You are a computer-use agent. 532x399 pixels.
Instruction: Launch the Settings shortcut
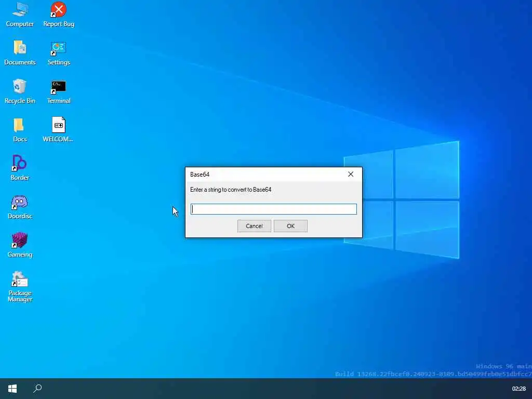point(59,53)
